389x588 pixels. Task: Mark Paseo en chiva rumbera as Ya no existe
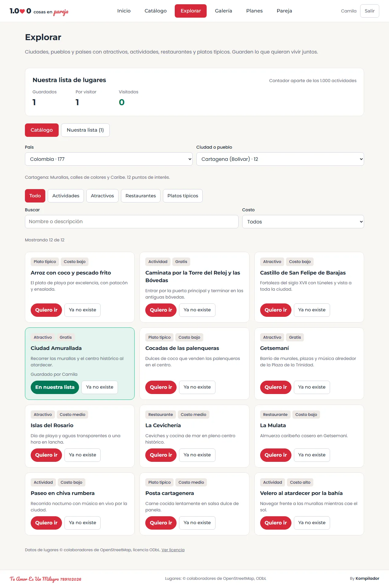click(82, 523)
